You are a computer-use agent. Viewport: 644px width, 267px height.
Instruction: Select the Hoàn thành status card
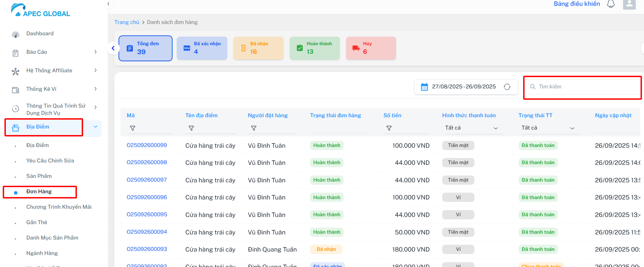tap(314, 48)
